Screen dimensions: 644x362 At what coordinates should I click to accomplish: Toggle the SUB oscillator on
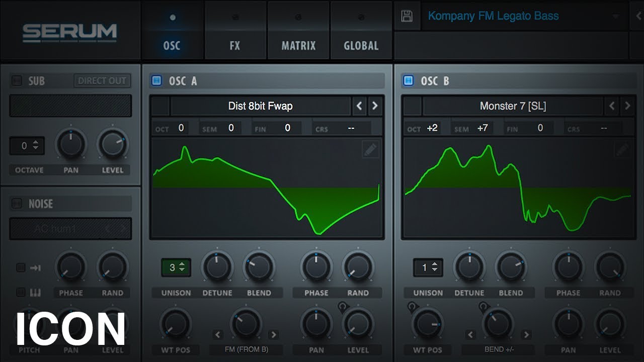[17, 80]
